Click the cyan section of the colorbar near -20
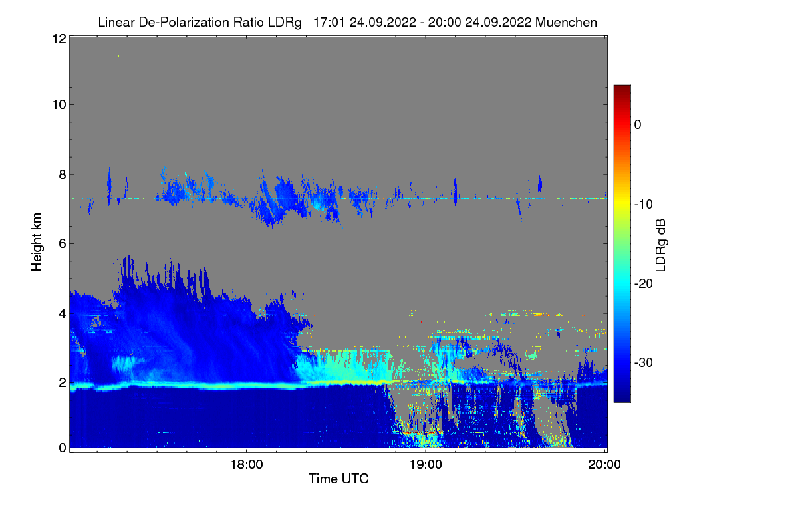Viewport: 798px width, 532px height. pos(622,283)
